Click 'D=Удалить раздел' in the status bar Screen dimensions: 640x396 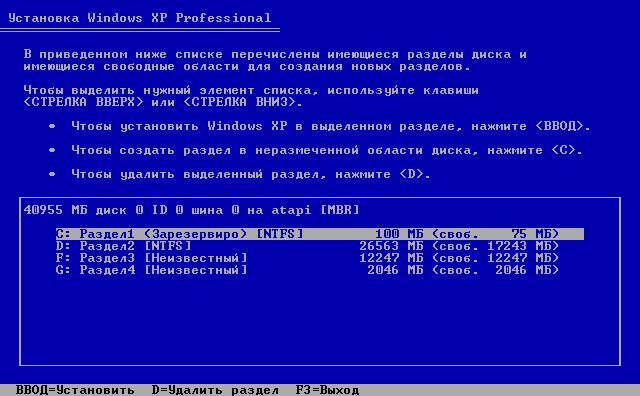click(215, 390)
